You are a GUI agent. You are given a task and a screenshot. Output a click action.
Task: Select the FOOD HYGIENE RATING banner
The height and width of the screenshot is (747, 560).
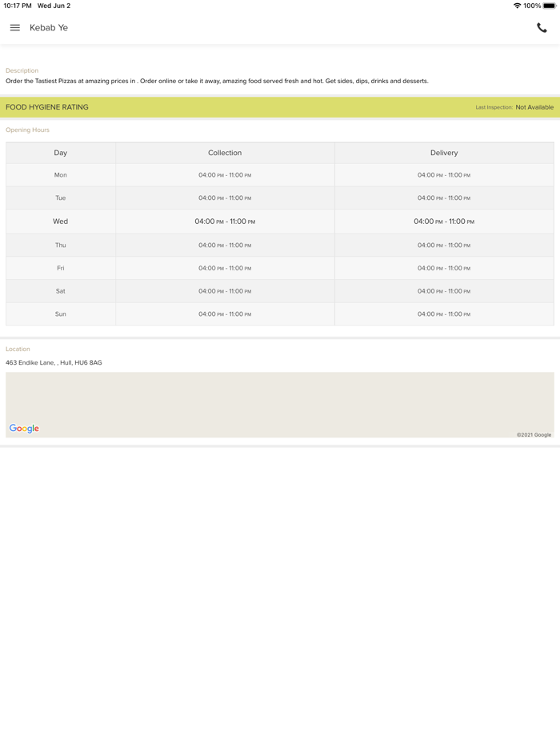click(280, 107)
